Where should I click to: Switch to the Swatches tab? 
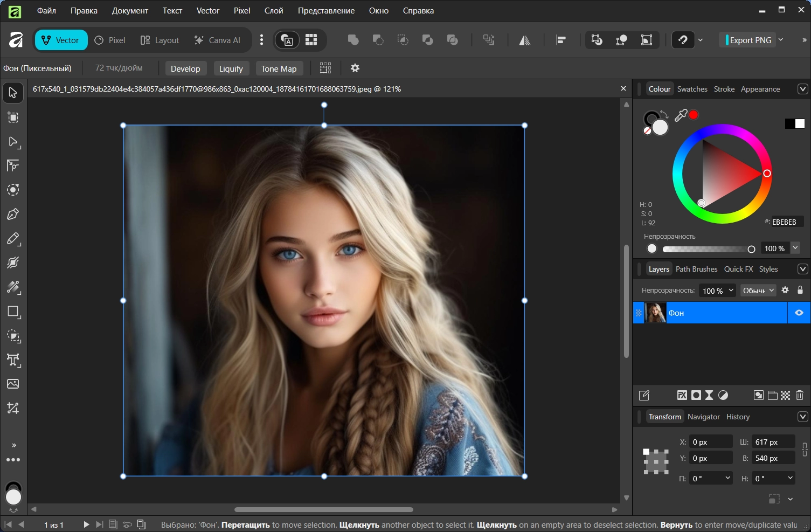(692, 89)
